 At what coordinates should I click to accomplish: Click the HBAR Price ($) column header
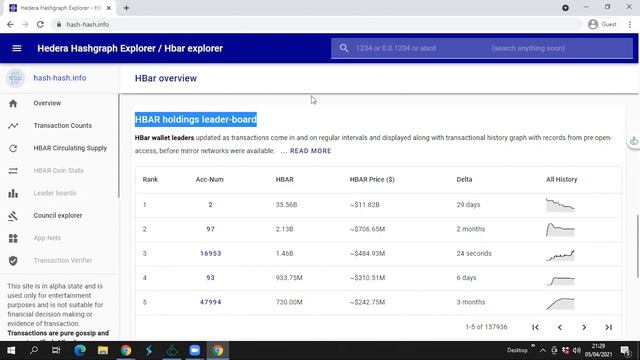372,180
